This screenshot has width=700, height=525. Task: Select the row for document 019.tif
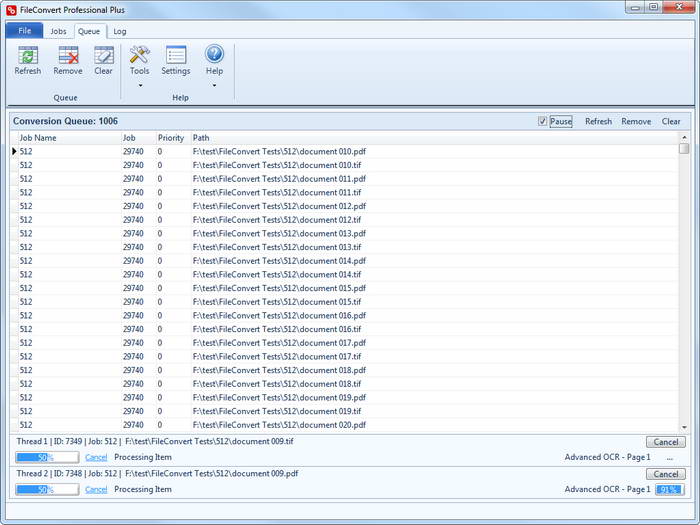[x=344, y=411]
